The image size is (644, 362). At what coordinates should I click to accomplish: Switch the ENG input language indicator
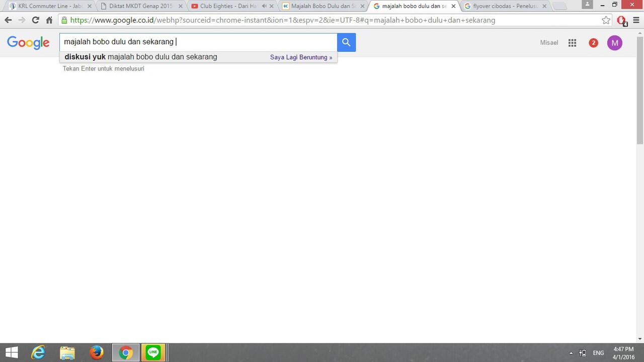pyautogui.click(x=599, y=353)
